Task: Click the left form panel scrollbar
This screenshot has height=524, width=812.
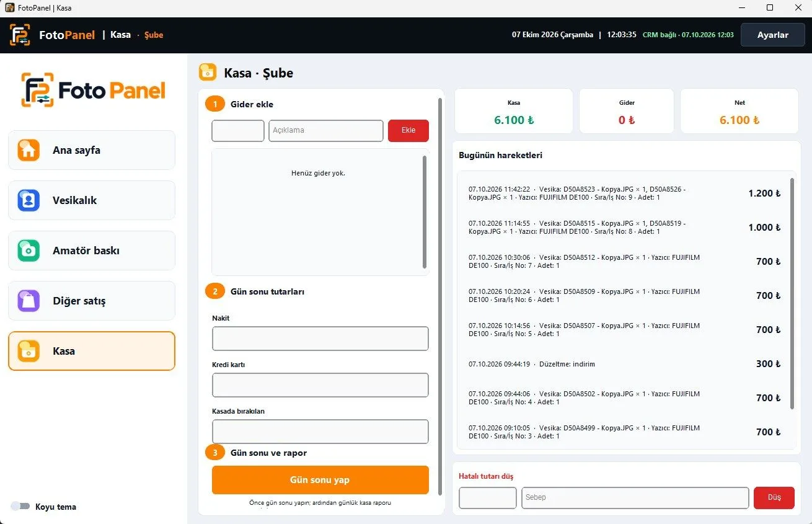Action: tap(440, 296)
